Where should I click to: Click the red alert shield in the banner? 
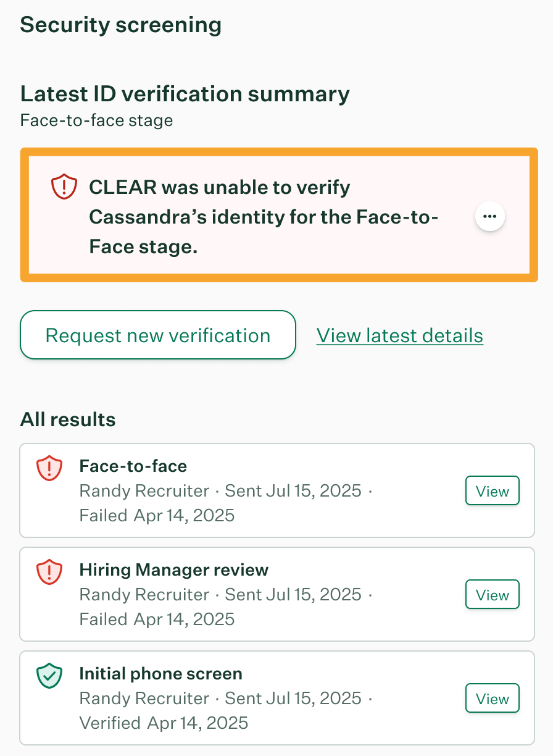pos(64,187)
